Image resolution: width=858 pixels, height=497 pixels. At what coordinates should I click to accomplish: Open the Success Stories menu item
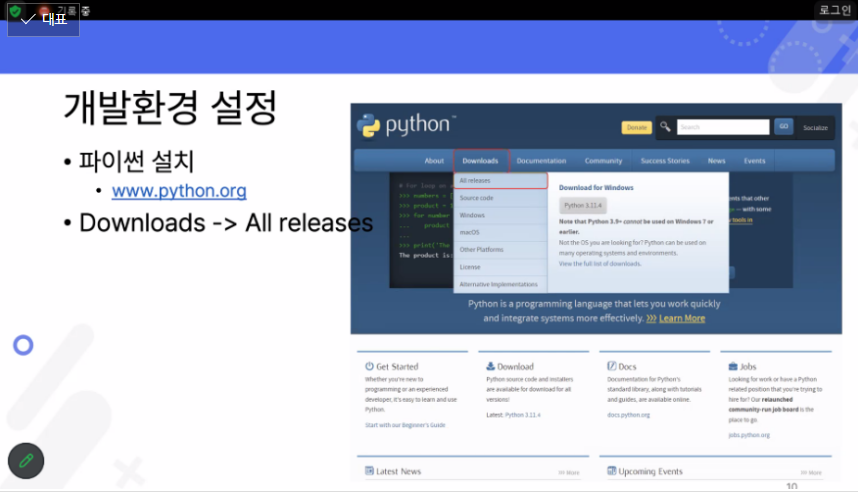(665, 161)
